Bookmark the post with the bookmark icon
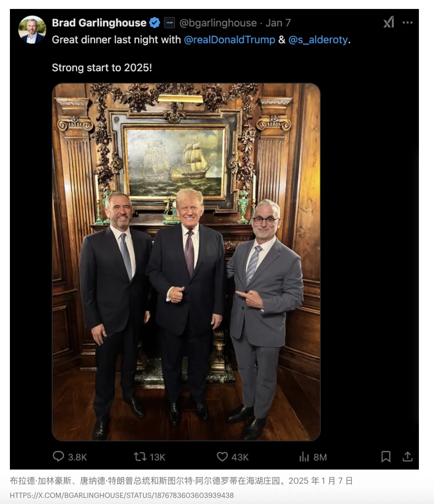 tap(386, 456)
